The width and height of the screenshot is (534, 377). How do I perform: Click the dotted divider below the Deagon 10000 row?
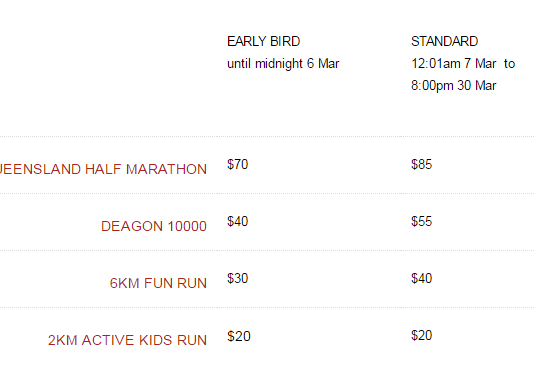click(x=267, y=250)
